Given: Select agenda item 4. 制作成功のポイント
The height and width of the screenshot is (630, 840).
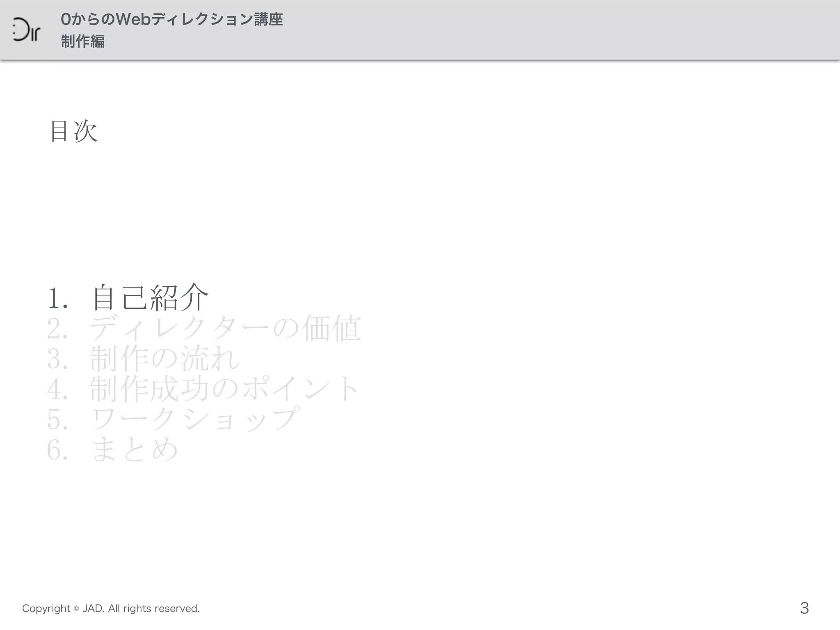Looking at the screenshot, I should [x=203, y=389].
